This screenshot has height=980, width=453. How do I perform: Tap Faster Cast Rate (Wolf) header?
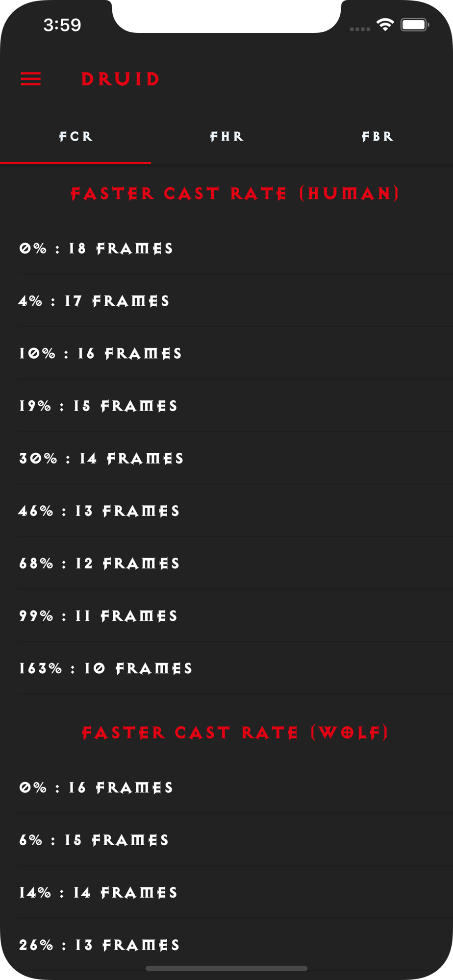coord(235,733)
